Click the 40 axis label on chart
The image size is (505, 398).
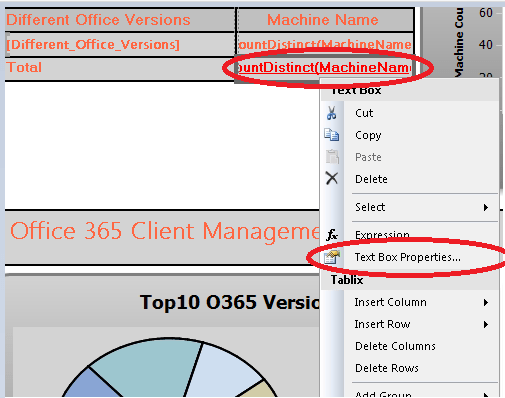click(486, 45)
